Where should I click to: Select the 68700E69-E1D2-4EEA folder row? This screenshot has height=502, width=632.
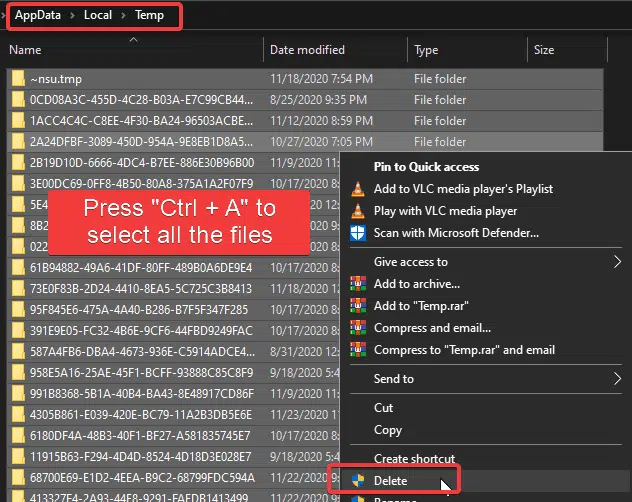click(x=140, y=477)
